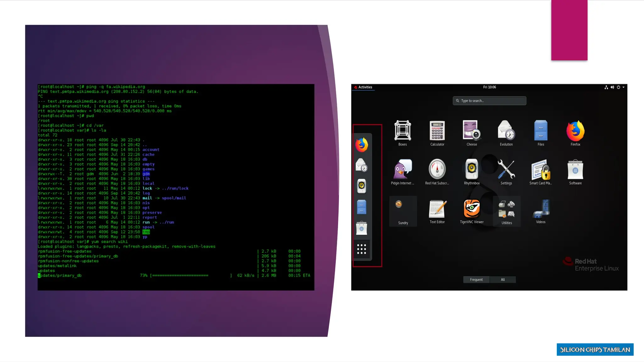Open TigerVNC Viewer

[472, 208]
